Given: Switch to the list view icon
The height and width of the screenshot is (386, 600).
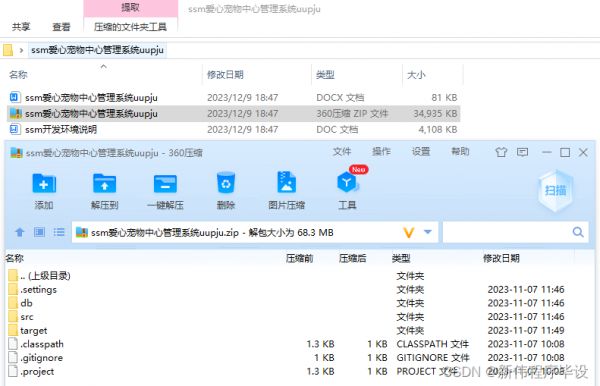Looking at the screenshot, I should coord(59,232).
